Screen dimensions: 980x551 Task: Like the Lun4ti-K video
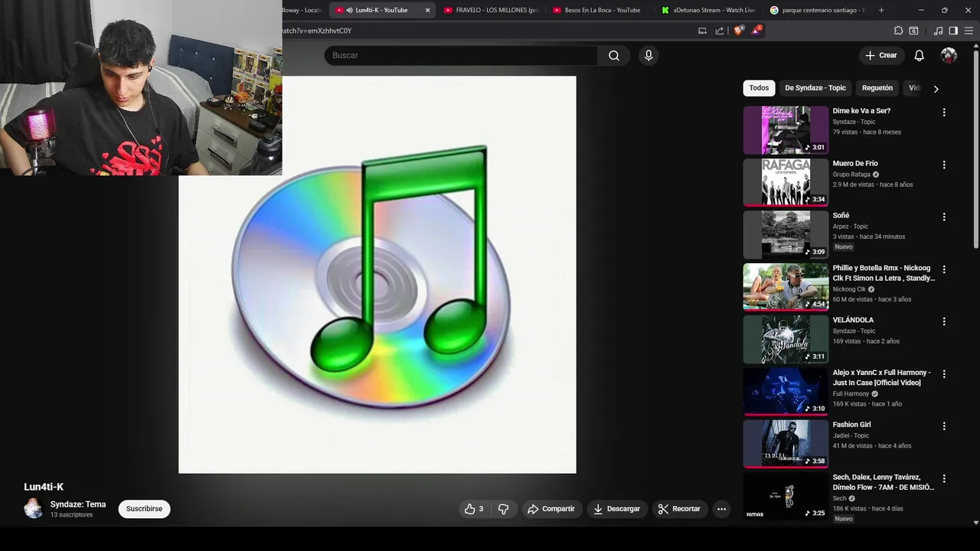coord(474,509)
